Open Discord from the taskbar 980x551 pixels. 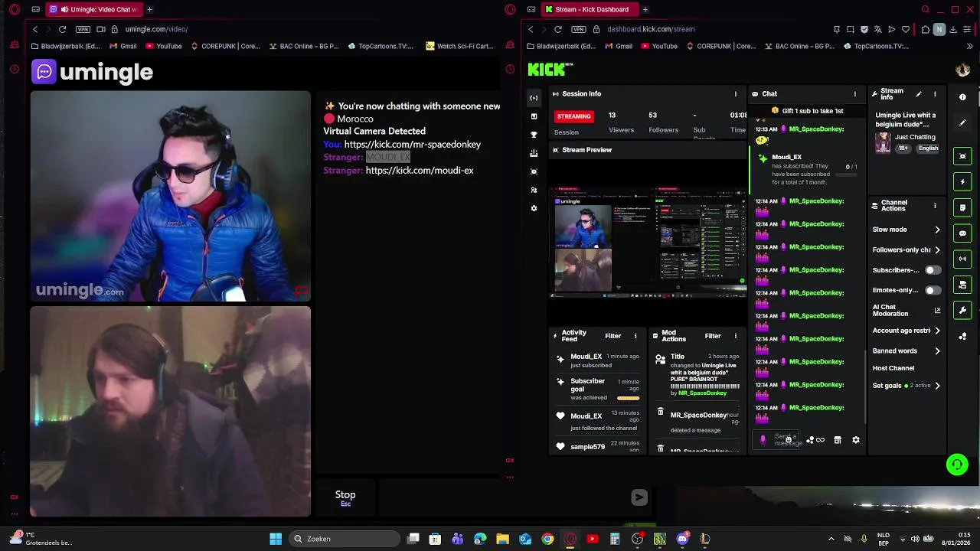682,539
